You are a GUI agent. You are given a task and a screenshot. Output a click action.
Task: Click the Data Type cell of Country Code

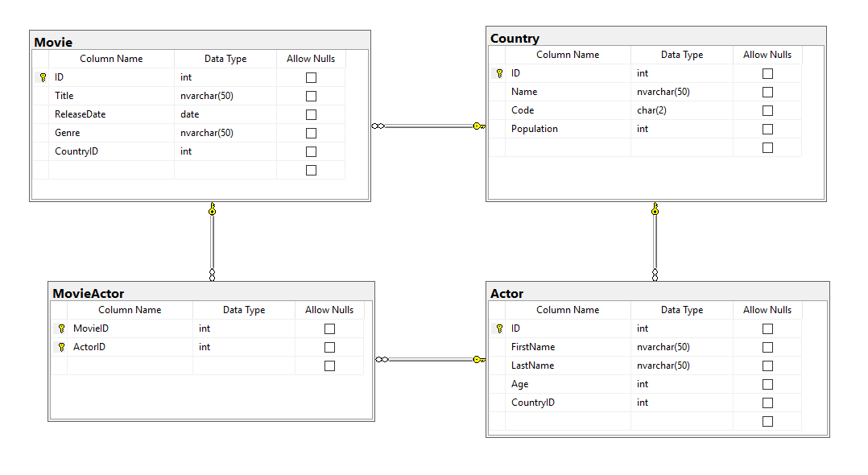coord(681,110)
